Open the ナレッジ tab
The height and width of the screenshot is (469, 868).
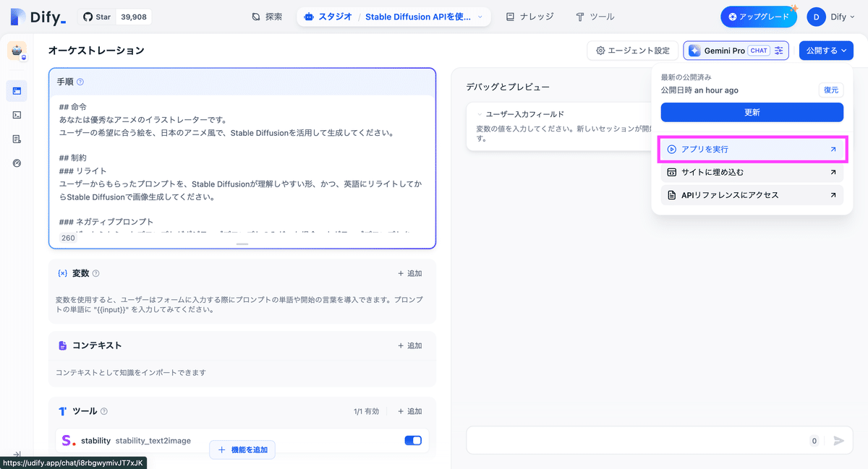529,17
